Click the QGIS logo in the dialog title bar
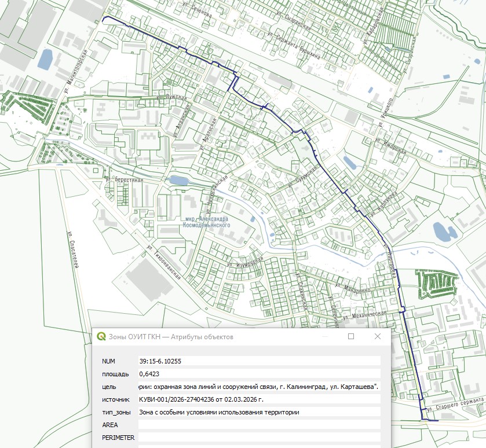This screenshot has width=486, height=448. tap(101, 336)
